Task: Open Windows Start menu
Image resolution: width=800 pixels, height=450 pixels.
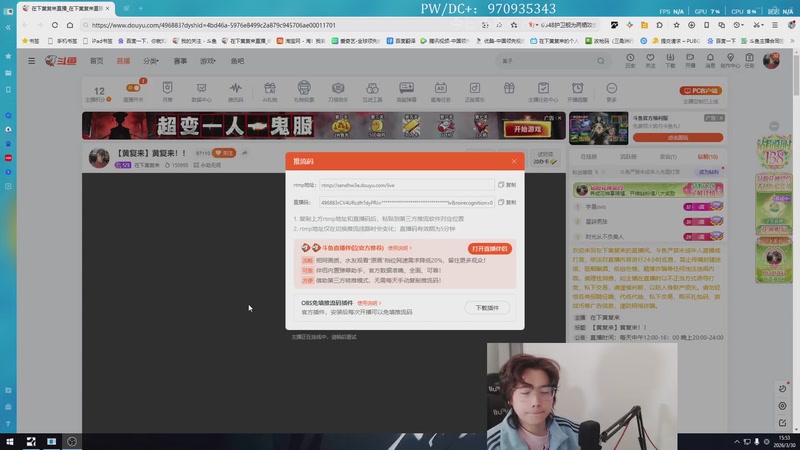Action: [10, 441]
